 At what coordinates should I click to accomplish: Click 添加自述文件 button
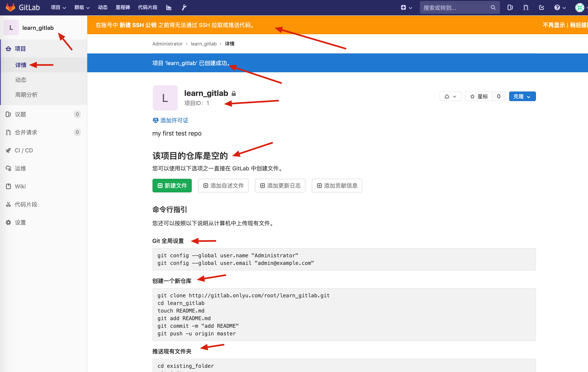pyautogui.click(x=223, y=186)
